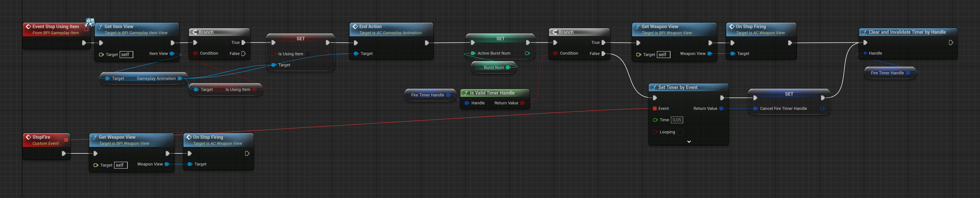
Task: Click the Condition pin on the first Branch node
Action: tap(195, 53)
